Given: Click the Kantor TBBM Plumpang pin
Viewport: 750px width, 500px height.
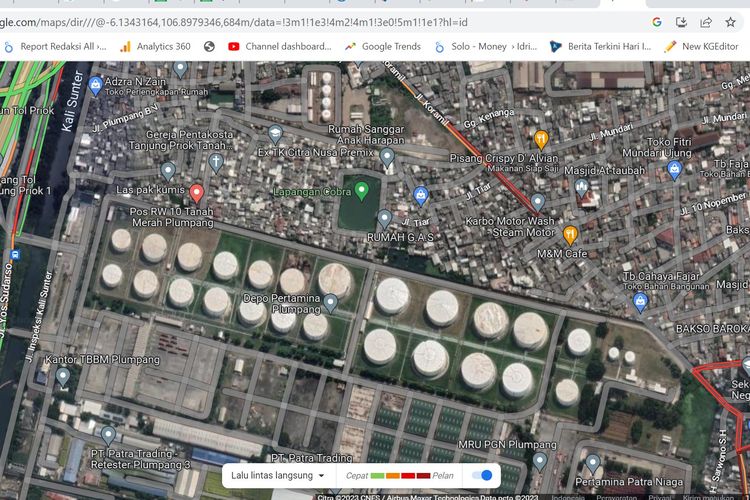Looking at the screenshot, I should pos(63,377).
